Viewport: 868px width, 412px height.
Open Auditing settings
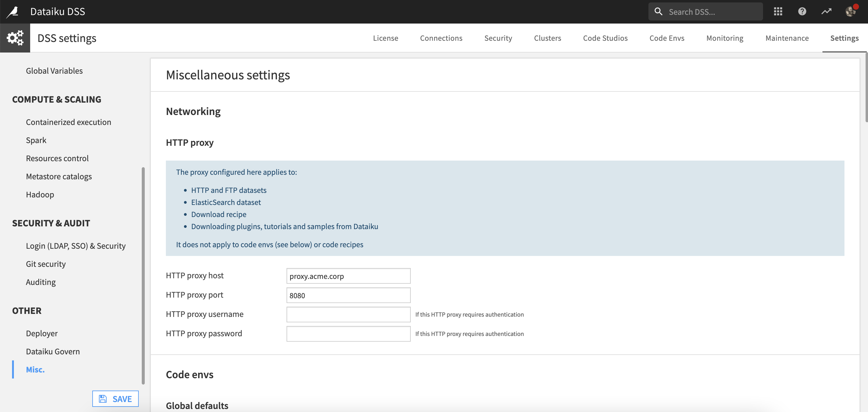click(x=41, y=282)
